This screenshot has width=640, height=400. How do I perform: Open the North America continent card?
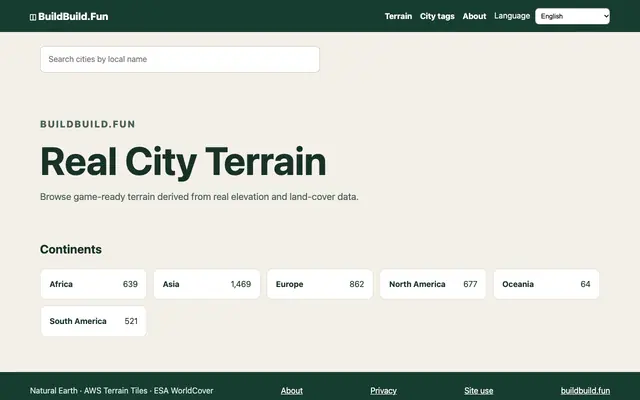click(433, 284)
